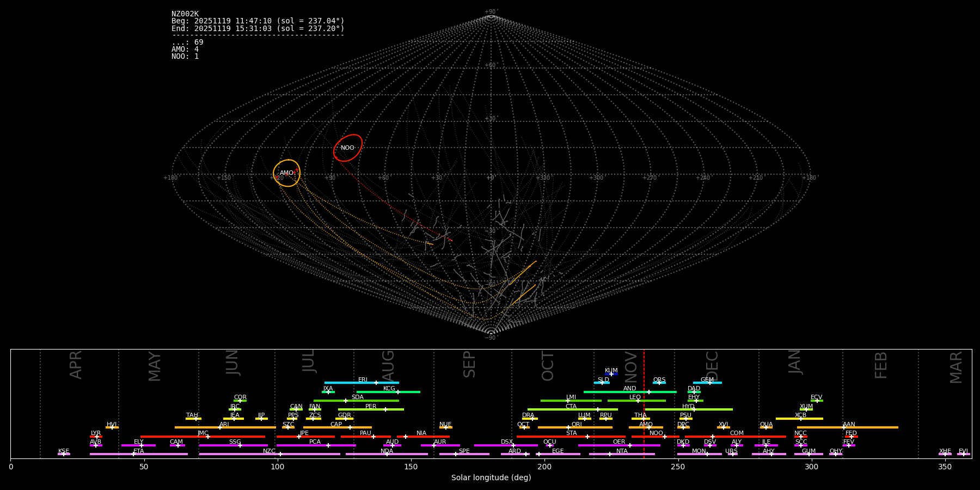
Task: Click the red NOO radiant ellipse on sky map
Action: 348,148
